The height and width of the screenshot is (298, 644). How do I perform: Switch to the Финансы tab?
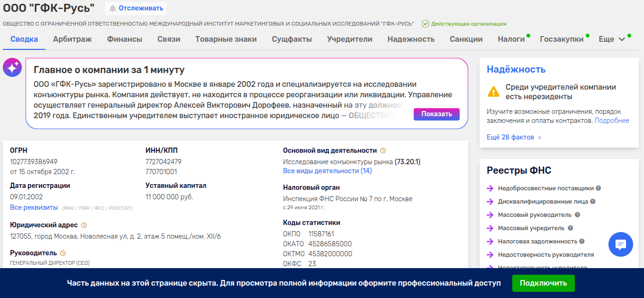click(125, 39)
